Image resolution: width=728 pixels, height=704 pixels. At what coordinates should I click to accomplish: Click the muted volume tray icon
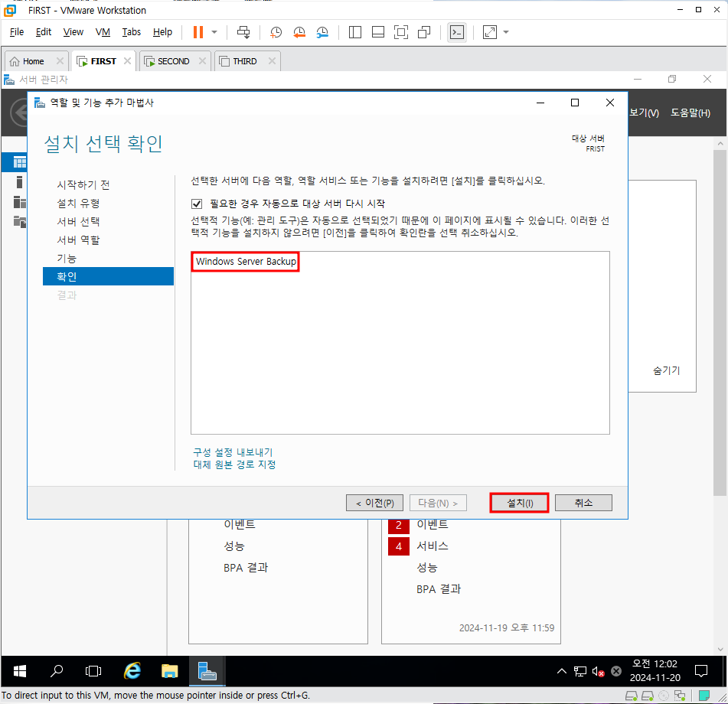(598, 671)
